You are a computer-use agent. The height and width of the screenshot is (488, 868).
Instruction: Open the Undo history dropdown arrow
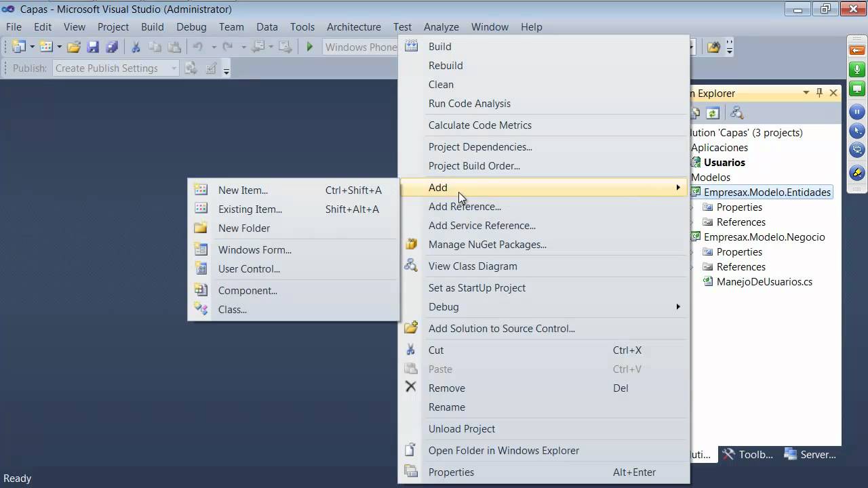(x=214, y=47)
